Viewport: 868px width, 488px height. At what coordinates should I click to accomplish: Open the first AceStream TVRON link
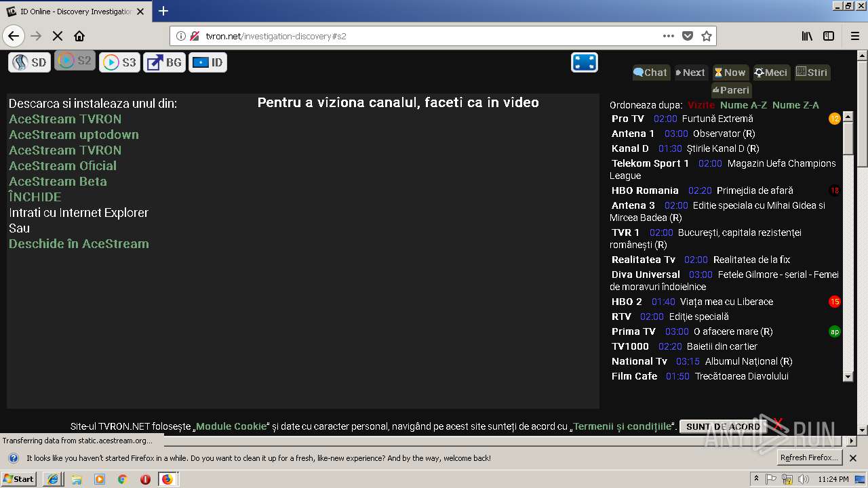click(x=65, y=119)
